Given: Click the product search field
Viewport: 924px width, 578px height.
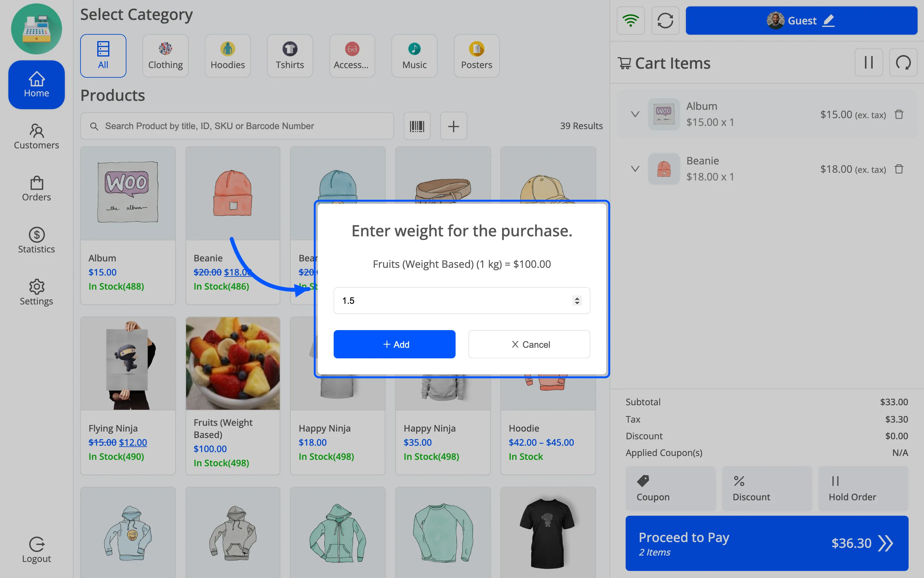Looking at the screenshot, I should pyautogui.click(x=237, y=126).
